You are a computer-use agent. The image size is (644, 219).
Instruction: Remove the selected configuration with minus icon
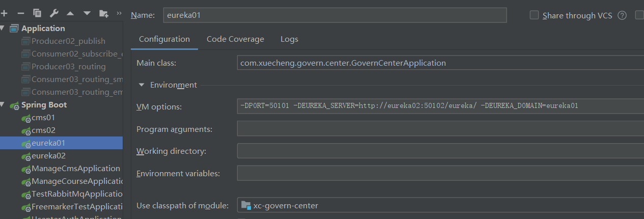(20, 13)
